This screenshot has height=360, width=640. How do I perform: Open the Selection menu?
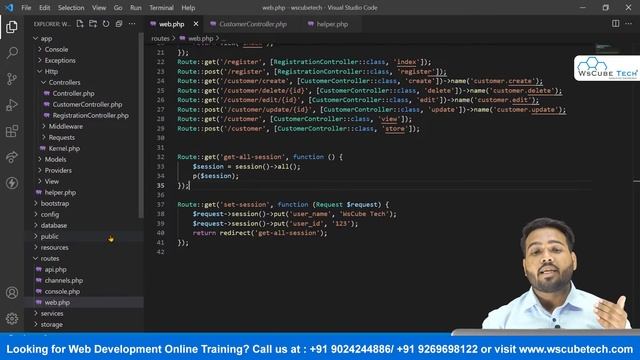tap(71, 8)
